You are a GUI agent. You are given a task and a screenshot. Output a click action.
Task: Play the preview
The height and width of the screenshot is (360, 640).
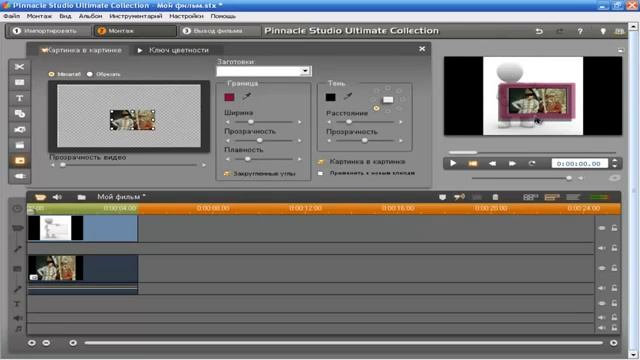click(x=453, y=163)
